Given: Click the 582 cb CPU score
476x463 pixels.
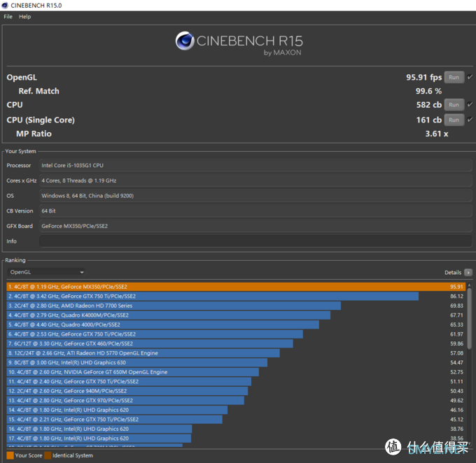Looking at the screenshot, I should click(x=428, y=105).
